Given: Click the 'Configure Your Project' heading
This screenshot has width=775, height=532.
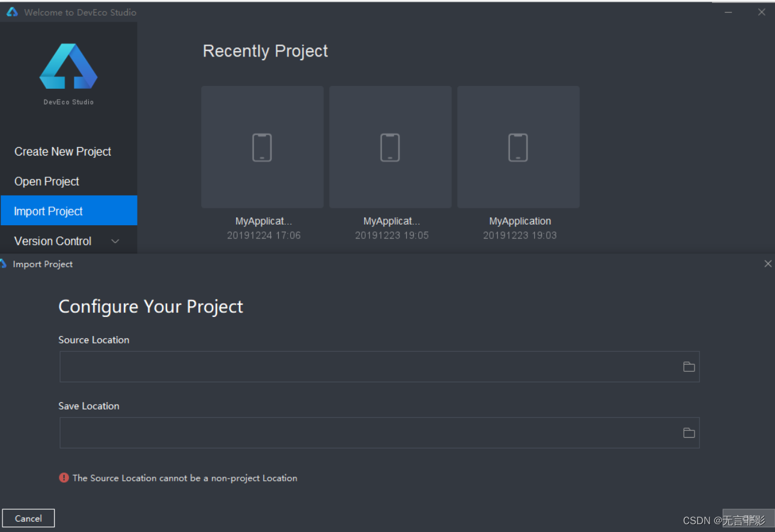Looking at the screenshot, I should click(151, 307).
